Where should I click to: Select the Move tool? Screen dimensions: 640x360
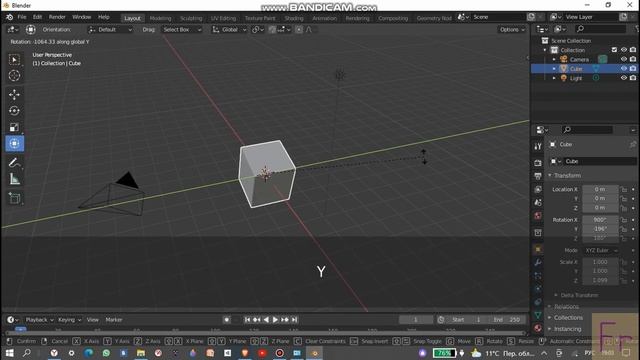coord(14,95)
